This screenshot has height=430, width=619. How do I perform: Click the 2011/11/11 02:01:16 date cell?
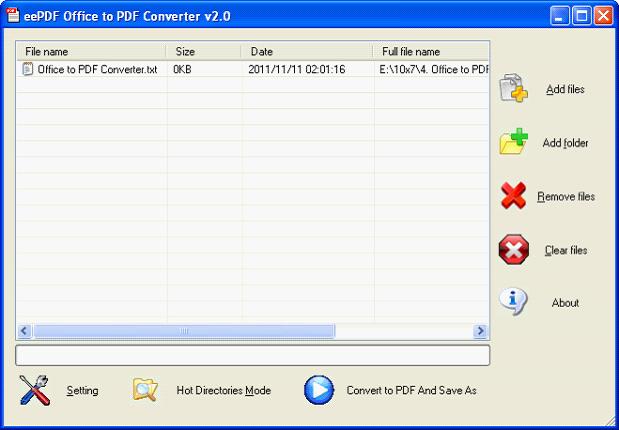click(x=296, y=69)
